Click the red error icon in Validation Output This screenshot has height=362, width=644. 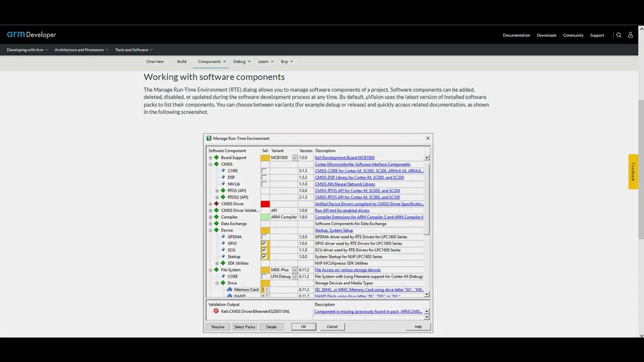point(216,311)
